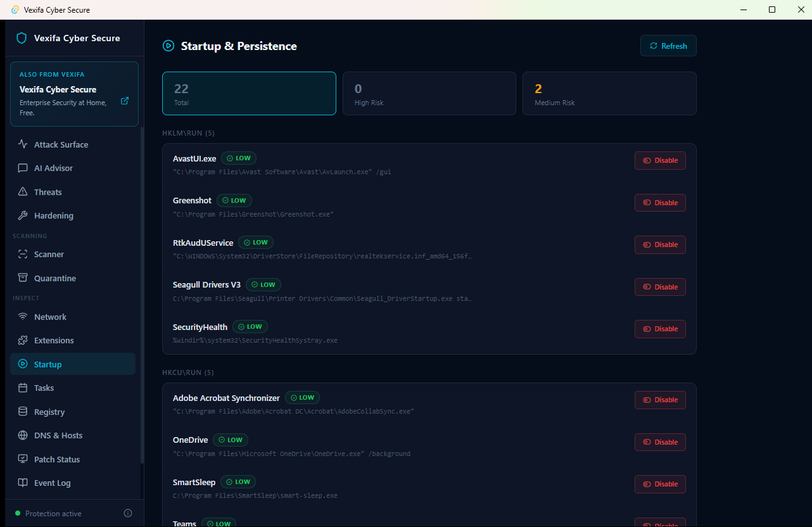This screenshot has height=527, width=812.
Task: Click the LOW badge next to Greenshot
Action: (x=234, y=200)
